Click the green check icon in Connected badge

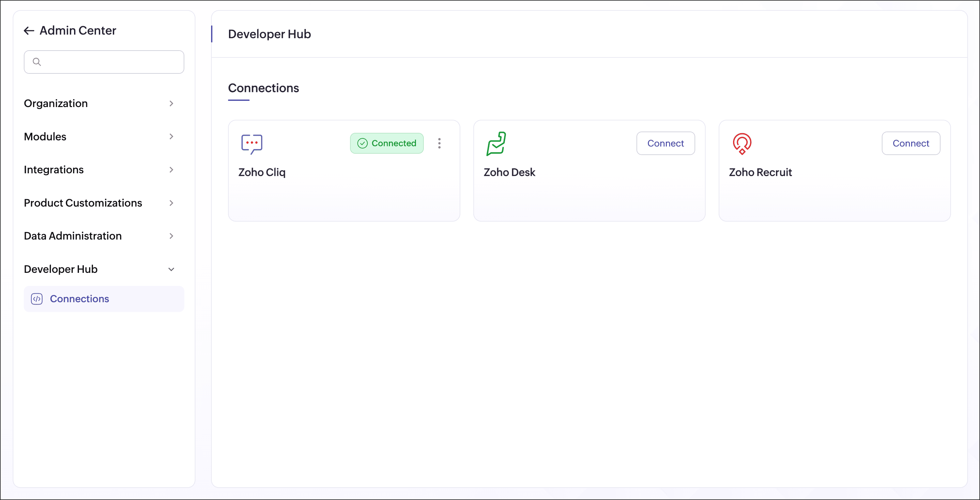(362, 143)
